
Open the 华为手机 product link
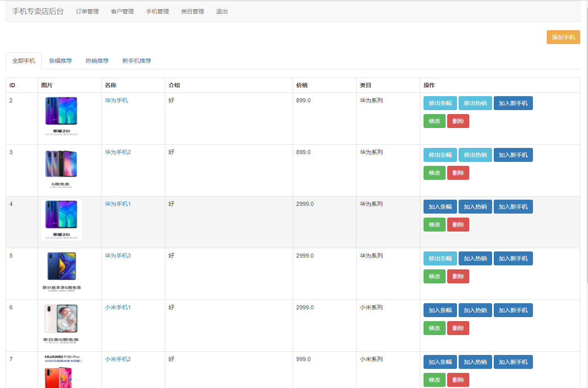point(116,100)
